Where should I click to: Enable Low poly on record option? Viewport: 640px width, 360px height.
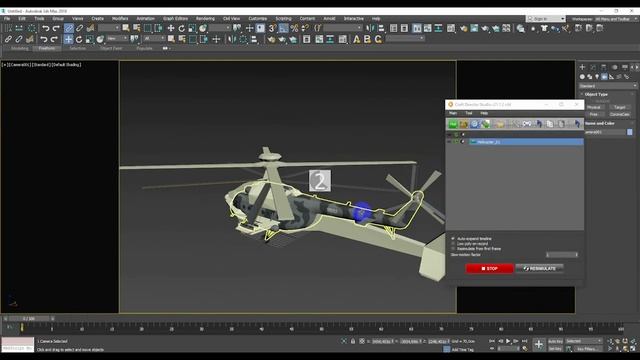[x=453, y=243]
